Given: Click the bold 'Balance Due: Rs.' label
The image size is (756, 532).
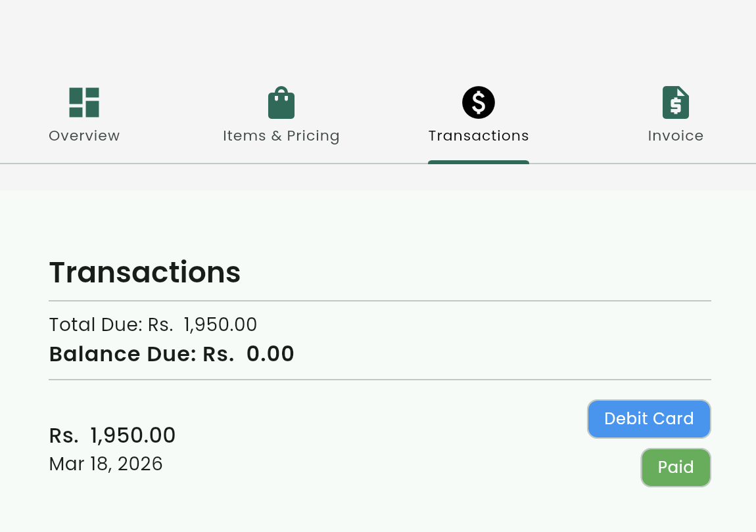Looking at the screenshot, I should click(141, 355).
